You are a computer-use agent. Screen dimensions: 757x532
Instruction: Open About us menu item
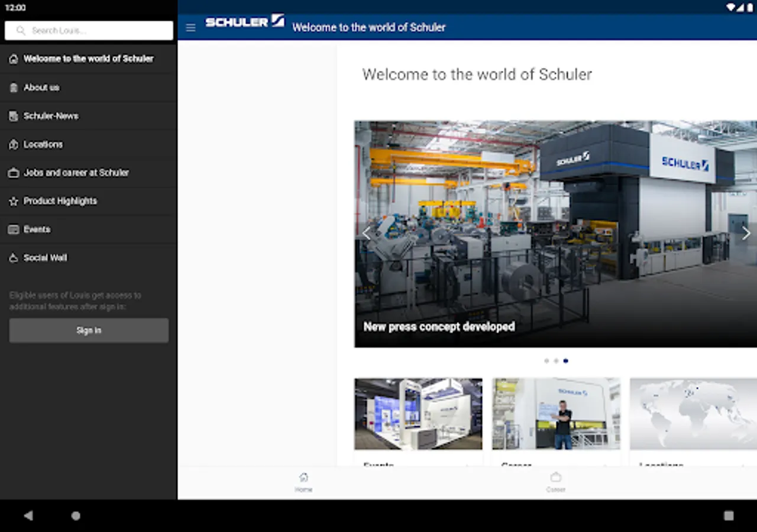89,87
